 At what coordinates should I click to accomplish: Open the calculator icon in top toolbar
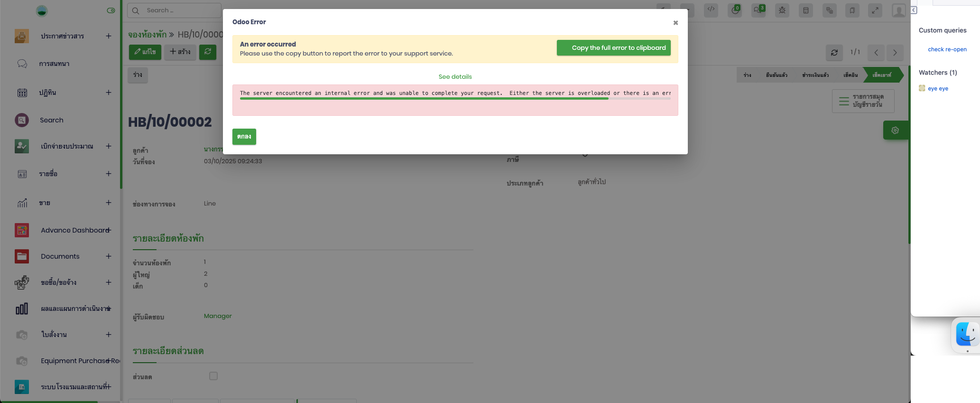(806, 10)
